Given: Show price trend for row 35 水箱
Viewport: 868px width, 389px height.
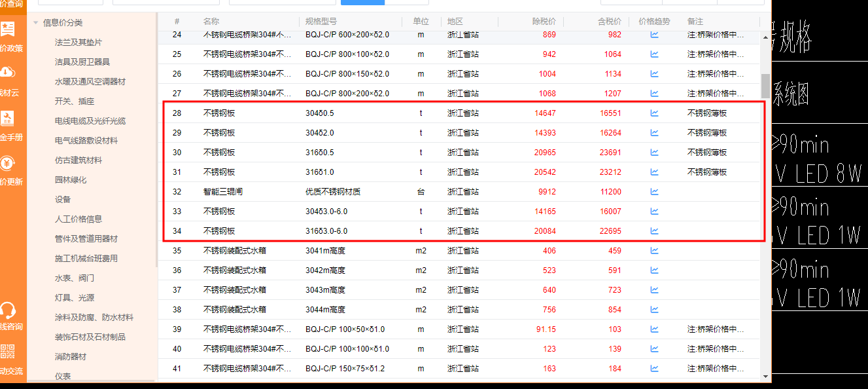Looking at the screenshot, I should pos(654,251).
